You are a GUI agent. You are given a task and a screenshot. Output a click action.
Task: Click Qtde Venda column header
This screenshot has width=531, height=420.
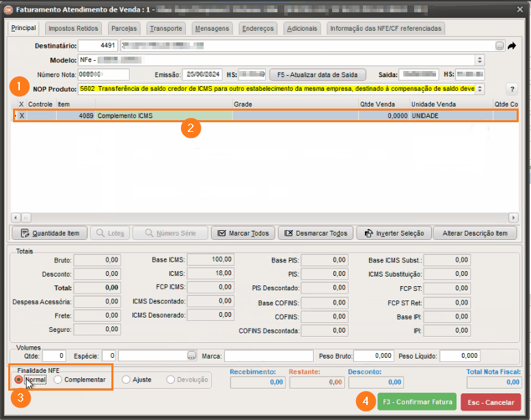click(384, 104)
